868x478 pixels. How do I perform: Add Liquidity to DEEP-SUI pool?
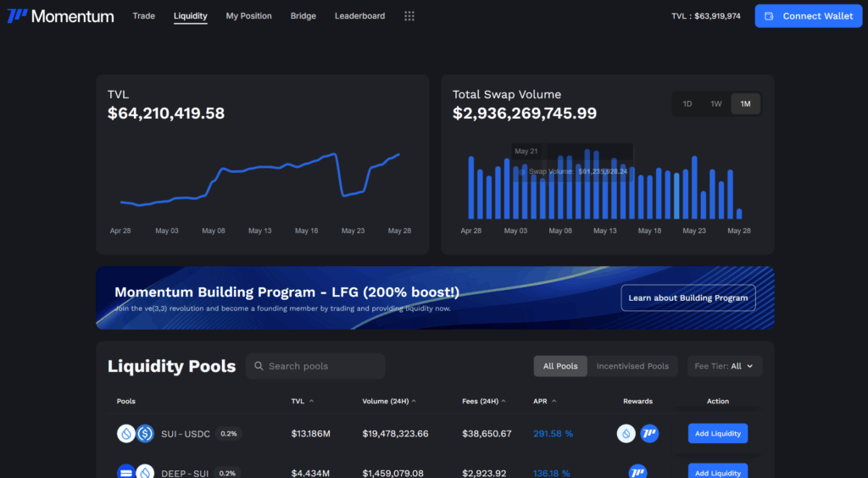tap(717, 471)
